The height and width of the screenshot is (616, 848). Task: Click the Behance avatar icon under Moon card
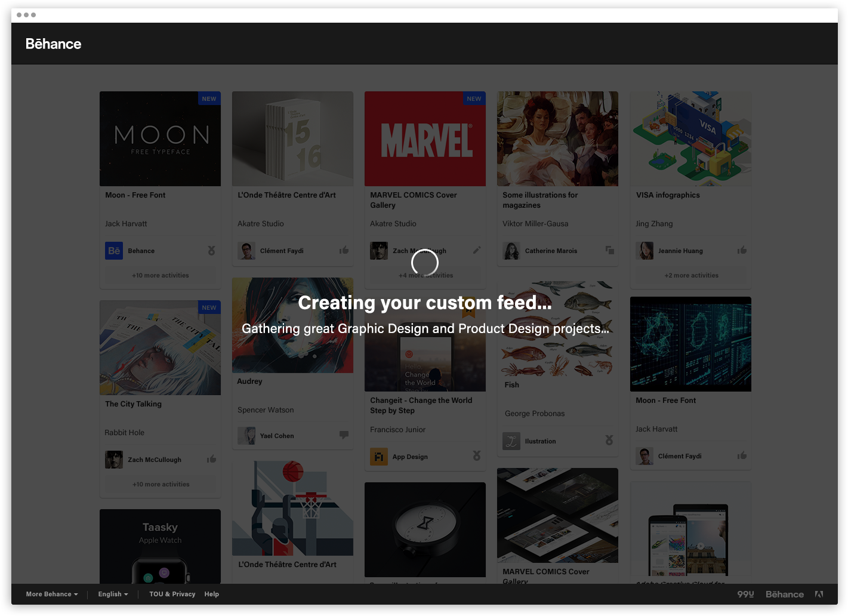114,251
